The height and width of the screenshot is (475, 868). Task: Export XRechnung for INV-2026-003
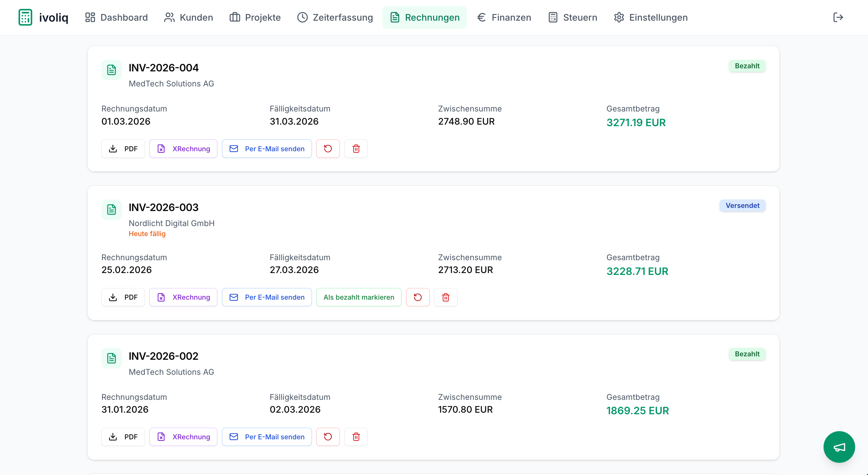[x=183, y=297]
